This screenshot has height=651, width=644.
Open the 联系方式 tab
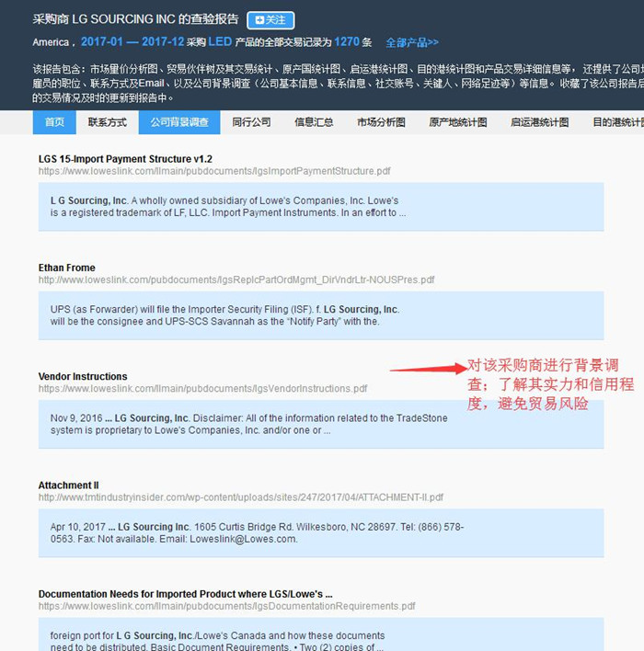[x=108, y=122]
